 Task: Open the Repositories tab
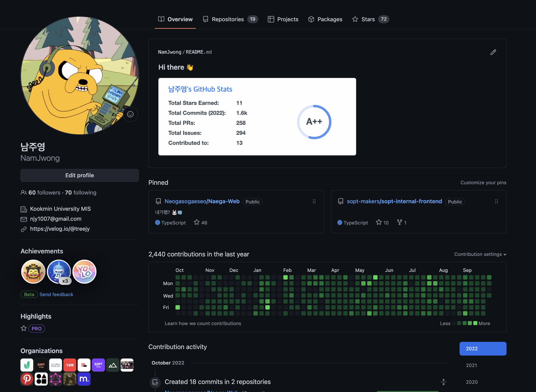pyautogui.click(x=230, y=19)
